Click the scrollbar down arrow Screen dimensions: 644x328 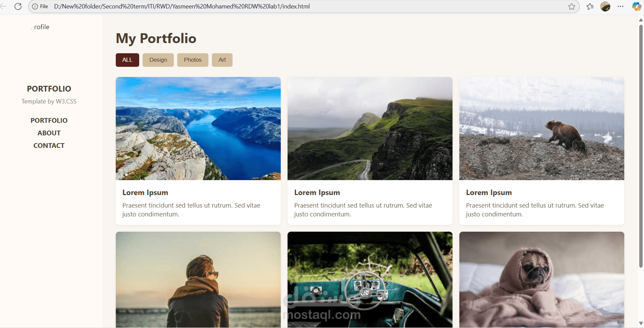(641, 323)
